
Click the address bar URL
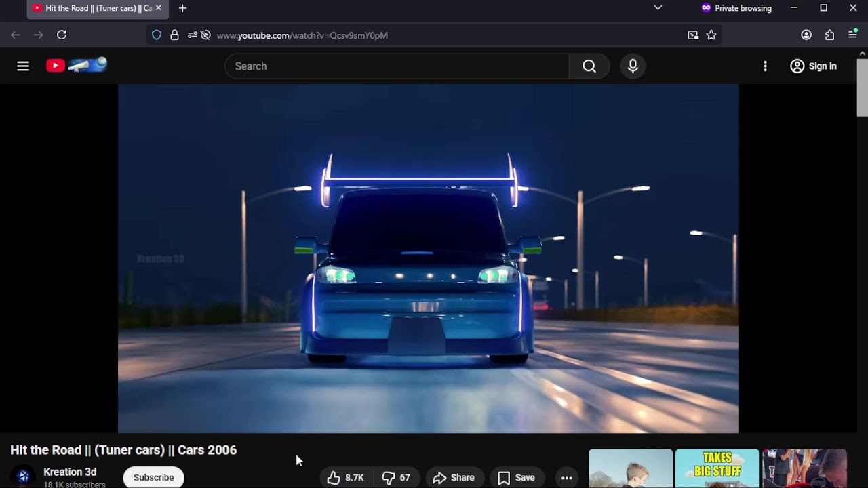click(302, 35)
